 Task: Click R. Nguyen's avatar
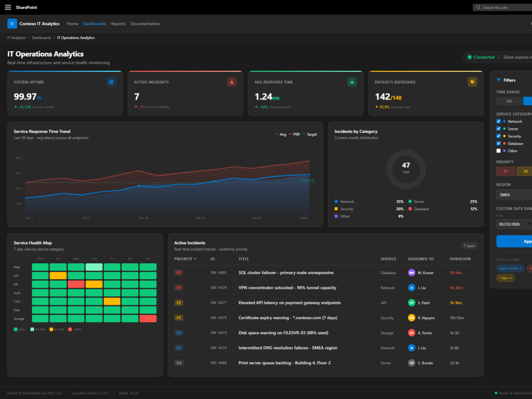(x=412, y=318)
